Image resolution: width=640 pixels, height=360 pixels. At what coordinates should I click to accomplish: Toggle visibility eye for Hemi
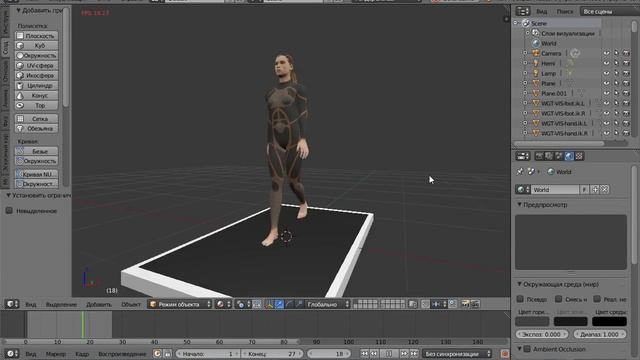606,63
